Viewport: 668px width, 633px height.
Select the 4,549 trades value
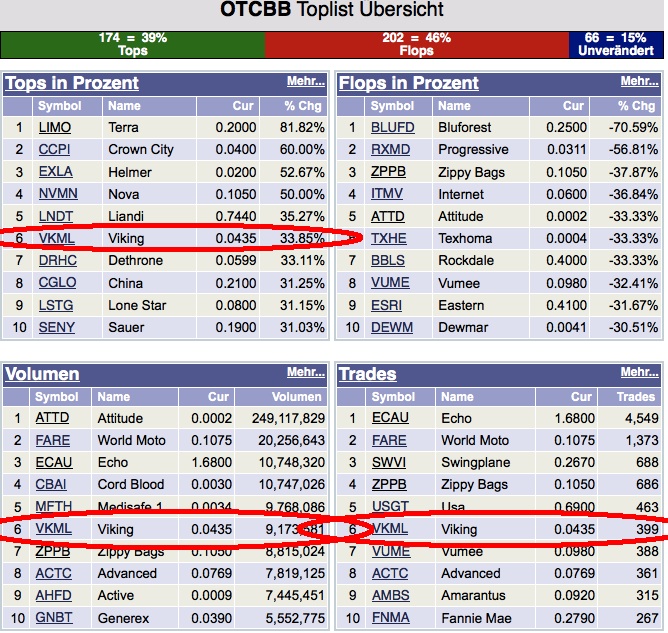pos(642,418)
